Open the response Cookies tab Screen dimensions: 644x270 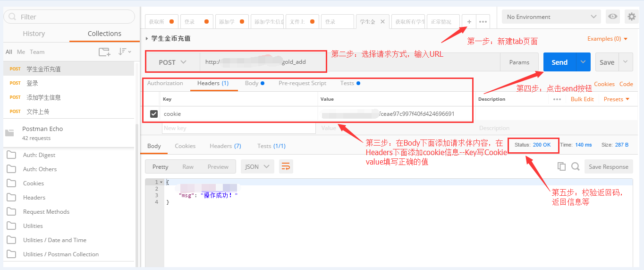[x=185, y=146]
